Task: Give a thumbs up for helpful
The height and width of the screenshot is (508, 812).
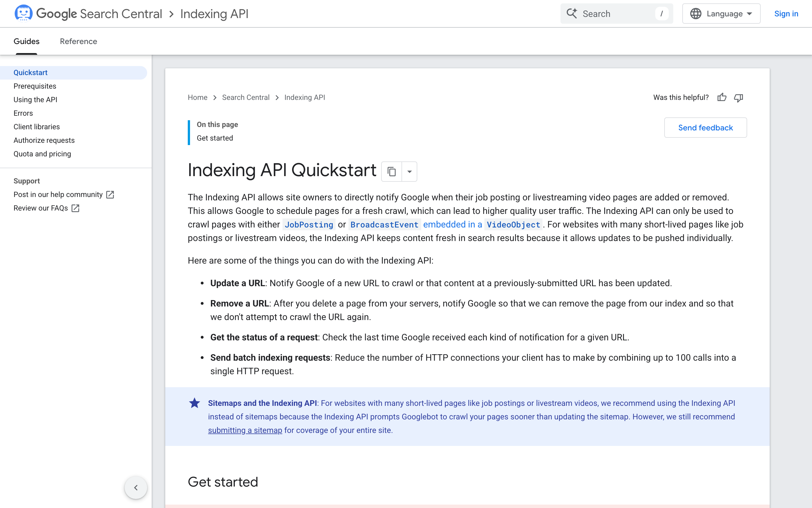Action: click(722, 97)
